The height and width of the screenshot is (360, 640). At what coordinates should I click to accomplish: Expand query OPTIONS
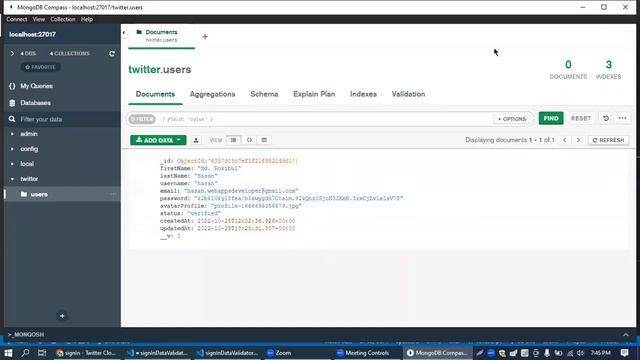pos(512,119)
